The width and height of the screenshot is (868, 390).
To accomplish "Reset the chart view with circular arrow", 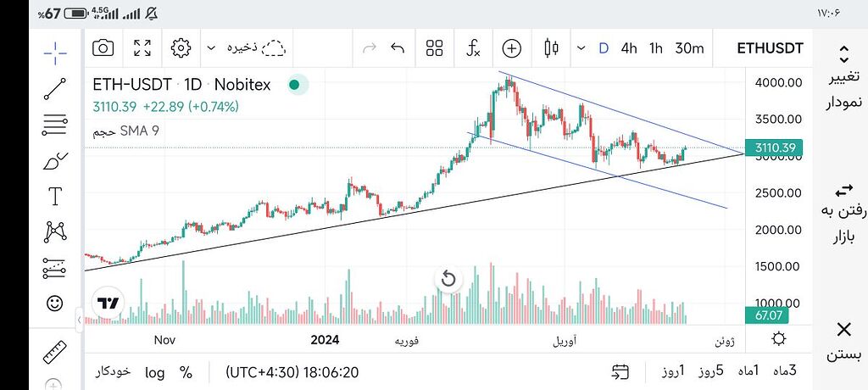I will [x=448, y=279].
